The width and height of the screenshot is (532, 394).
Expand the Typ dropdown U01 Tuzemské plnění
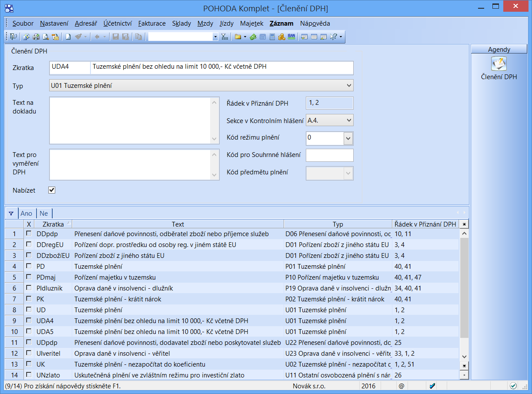(x=348, y=86)
